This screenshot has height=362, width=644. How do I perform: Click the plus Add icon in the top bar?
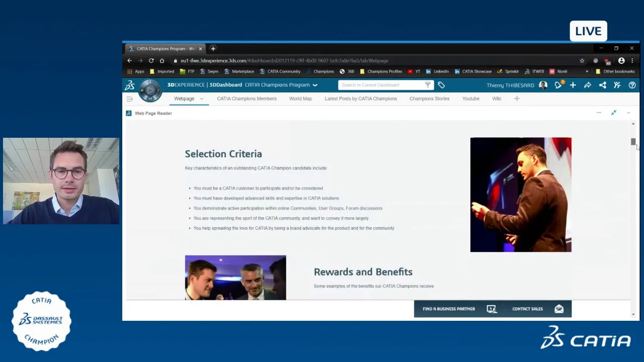coord(573,85)
